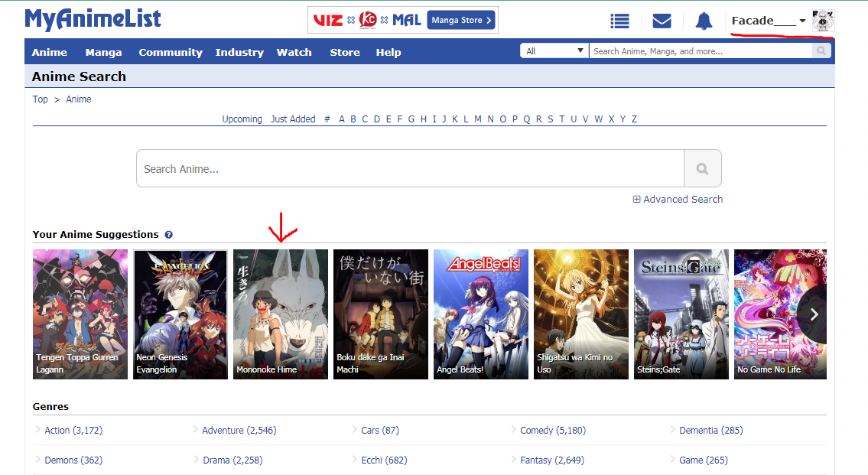This screenshot has height=475, width=868.
Task: Open the Neon Genesis Evangelion thumbnail
Action: (180, 314)
